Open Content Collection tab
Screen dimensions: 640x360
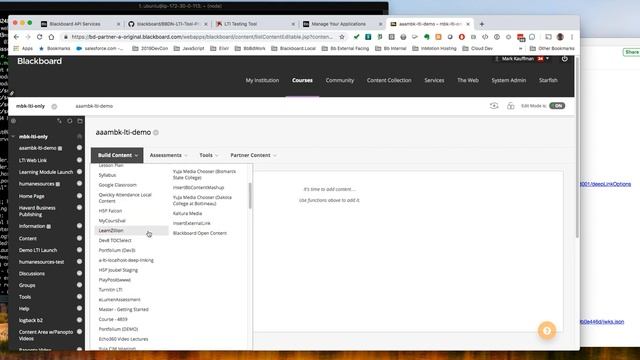tap(389, 80)
